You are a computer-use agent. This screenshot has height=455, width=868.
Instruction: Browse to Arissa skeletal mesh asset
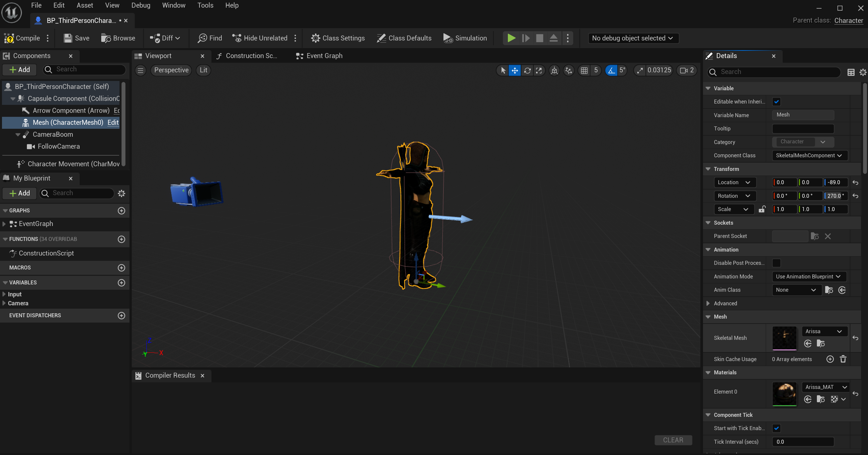pyautogui.click(x=821, y=343)
